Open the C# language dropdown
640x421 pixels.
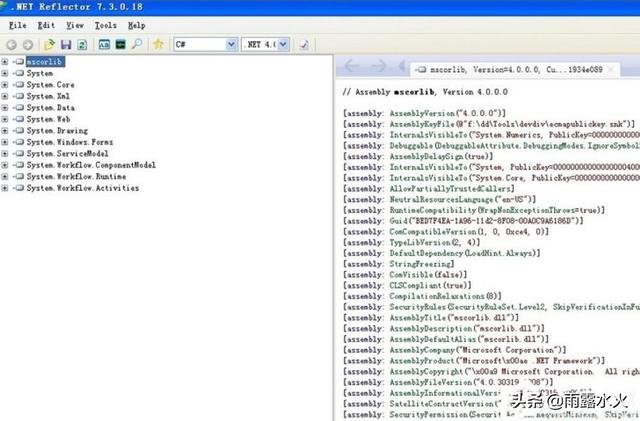[x=231, y=44]
